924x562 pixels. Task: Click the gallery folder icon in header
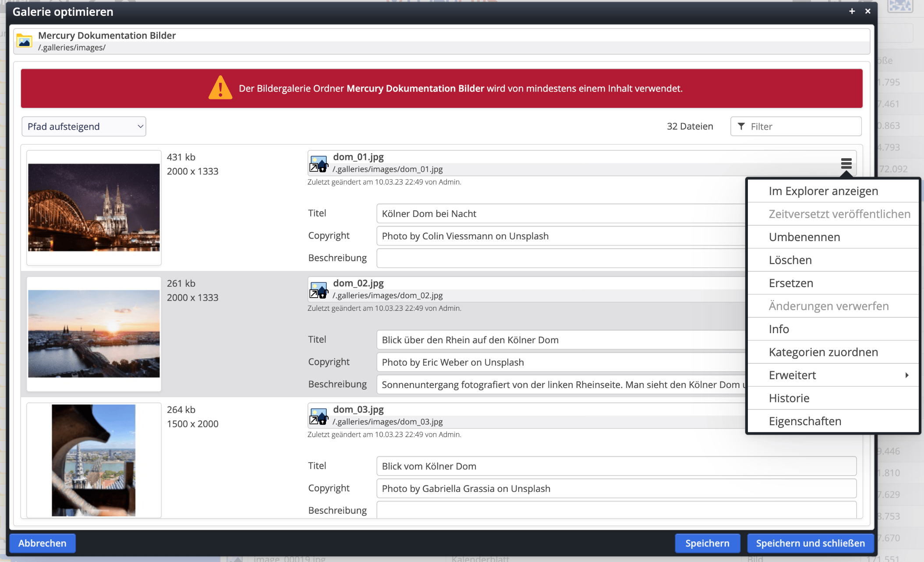pos(25,41)
